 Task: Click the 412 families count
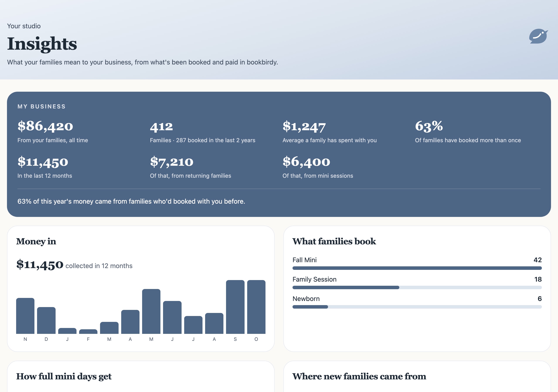coord(161,127)
